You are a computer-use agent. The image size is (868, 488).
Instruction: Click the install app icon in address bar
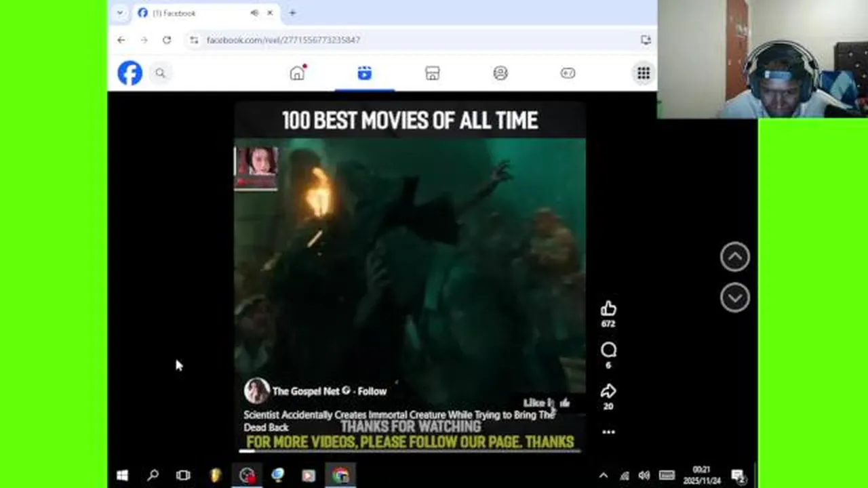click(646, 40)
